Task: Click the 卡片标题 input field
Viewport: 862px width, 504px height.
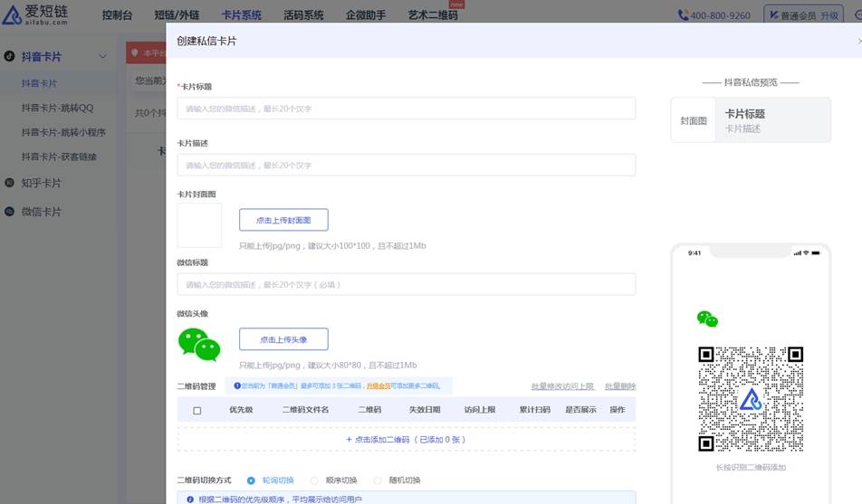Action: (406, 109)
